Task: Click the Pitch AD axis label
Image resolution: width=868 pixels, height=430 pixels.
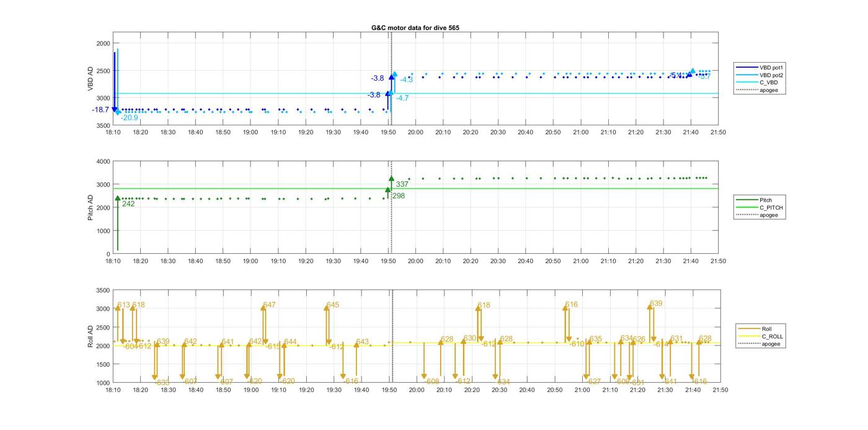Action: [x=91, y=208]
